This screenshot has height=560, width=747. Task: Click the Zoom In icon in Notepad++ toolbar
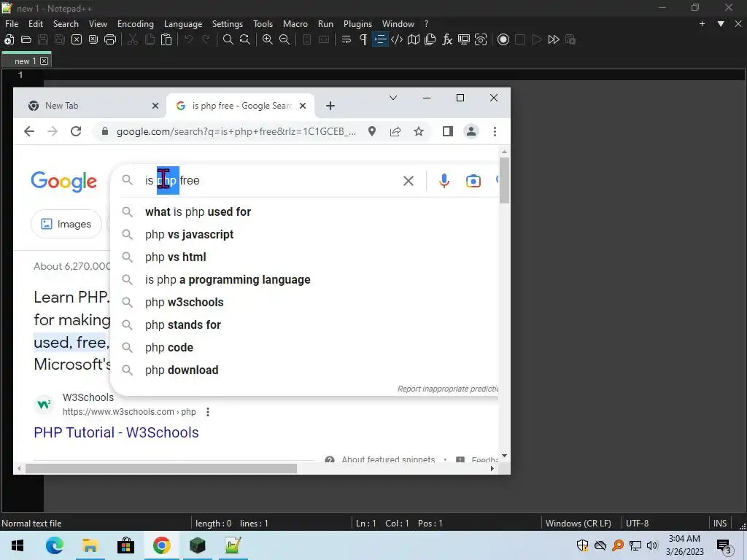click(x=268, y=39)
